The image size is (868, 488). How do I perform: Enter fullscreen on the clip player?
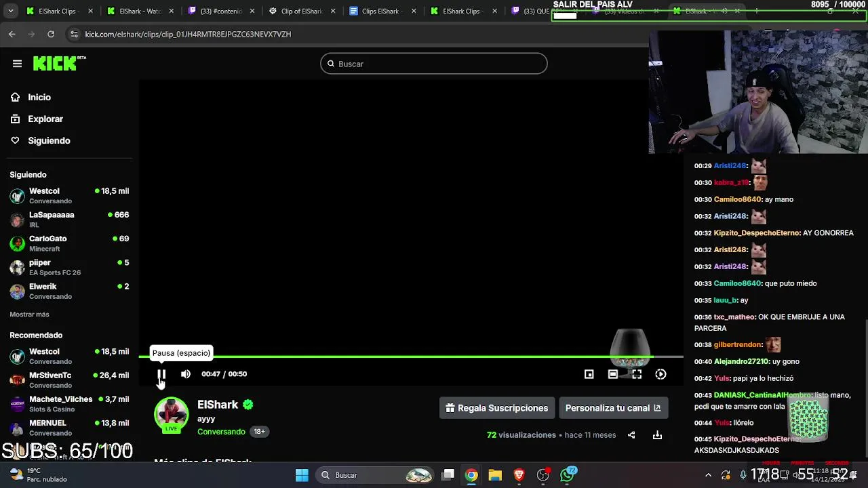coord(637,374)
